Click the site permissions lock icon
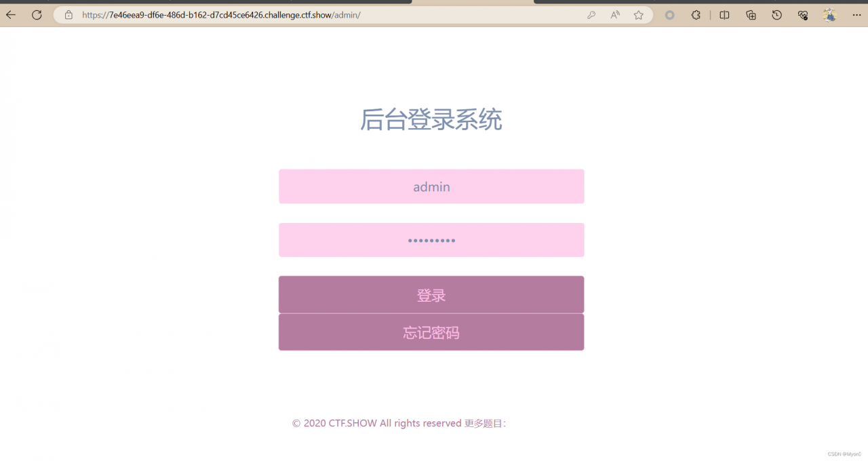868x461 pixels. click(68, 14)
